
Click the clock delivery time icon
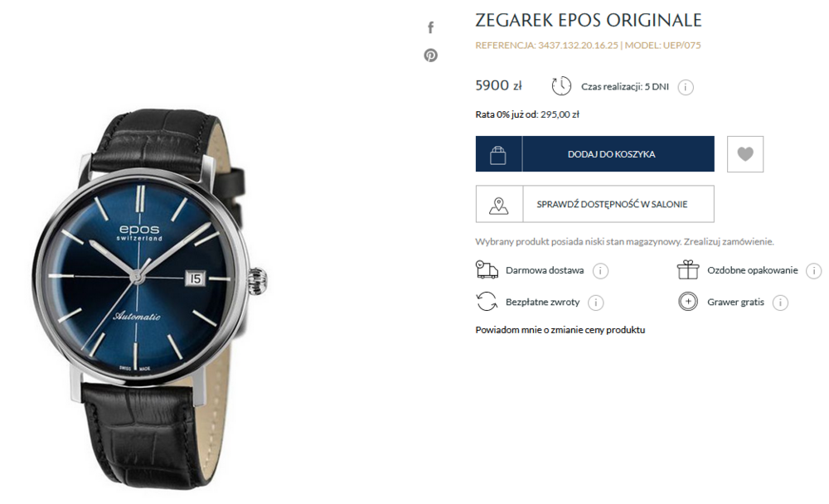[561, 85]
